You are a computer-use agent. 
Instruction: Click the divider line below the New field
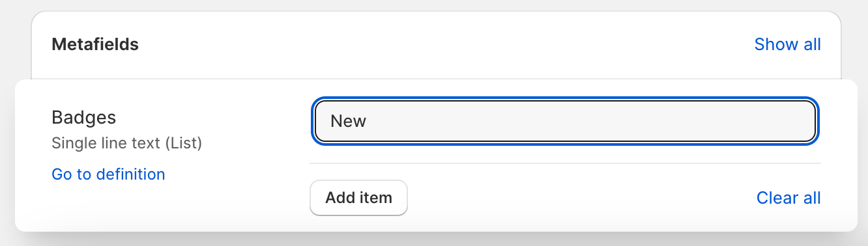(x=565, y=163)
